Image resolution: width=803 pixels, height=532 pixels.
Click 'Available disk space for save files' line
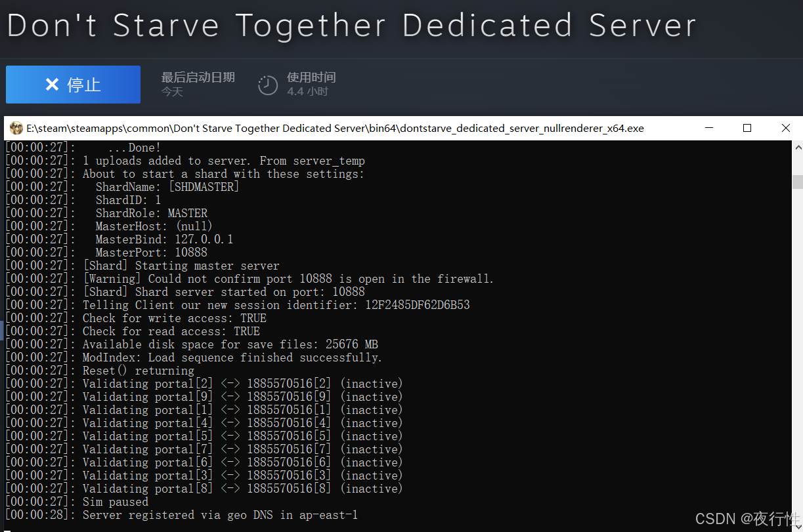click(x=191, y=344)
